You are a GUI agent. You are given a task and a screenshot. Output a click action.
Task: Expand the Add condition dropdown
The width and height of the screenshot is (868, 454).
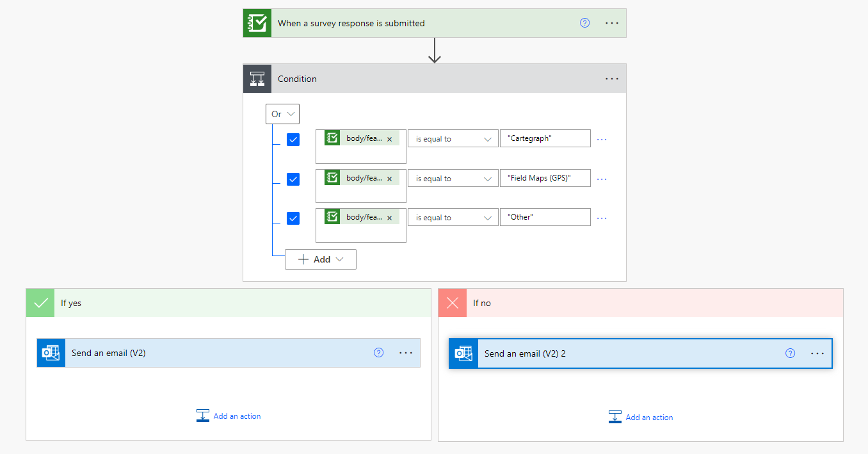[321, 259]
